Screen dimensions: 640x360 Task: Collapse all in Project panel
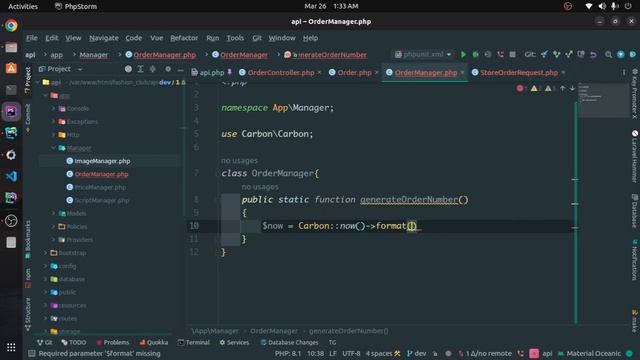point(153,69)
